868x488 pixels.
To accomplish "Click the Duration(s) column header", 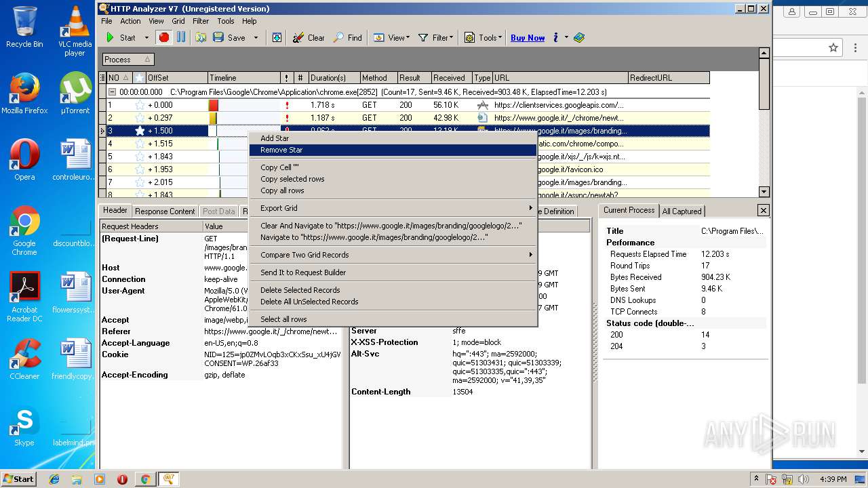I will 334,78.
